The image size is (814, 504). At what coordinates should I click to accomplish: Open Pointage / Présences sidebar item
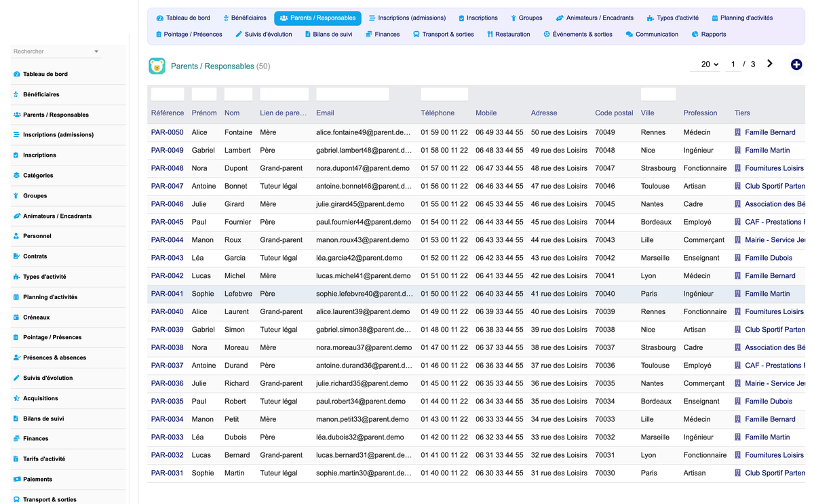(52, 337)
